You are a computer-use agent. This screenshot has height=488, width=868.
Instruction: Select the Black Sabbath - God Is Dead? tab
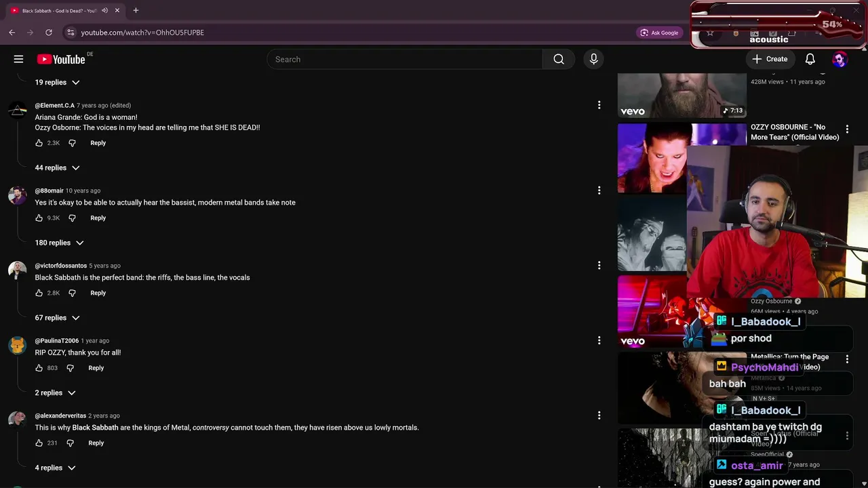(64, 11)
